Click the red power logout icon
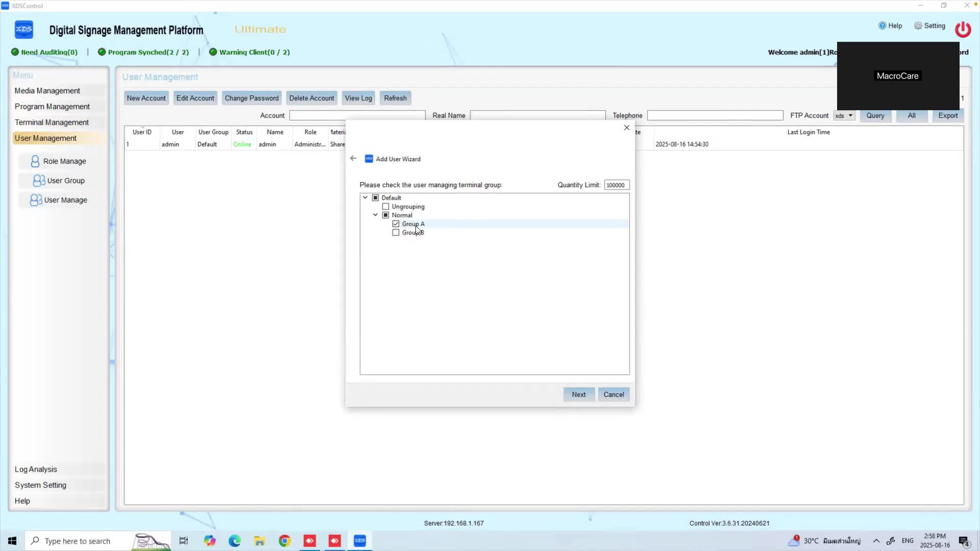980x551 pixels. tap(963, 29)
